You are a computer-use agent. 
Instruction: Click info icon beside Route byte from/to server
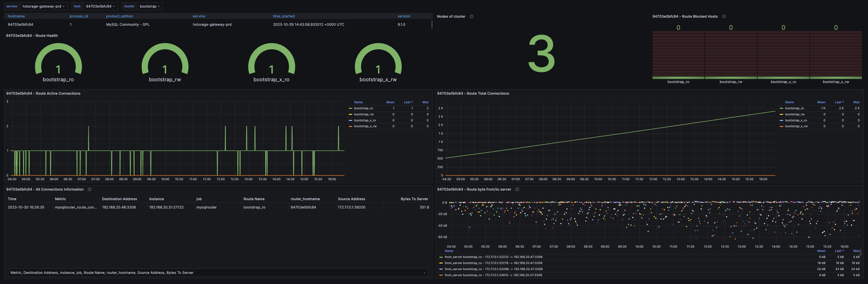pyautogui.click(x=517, y=190)
